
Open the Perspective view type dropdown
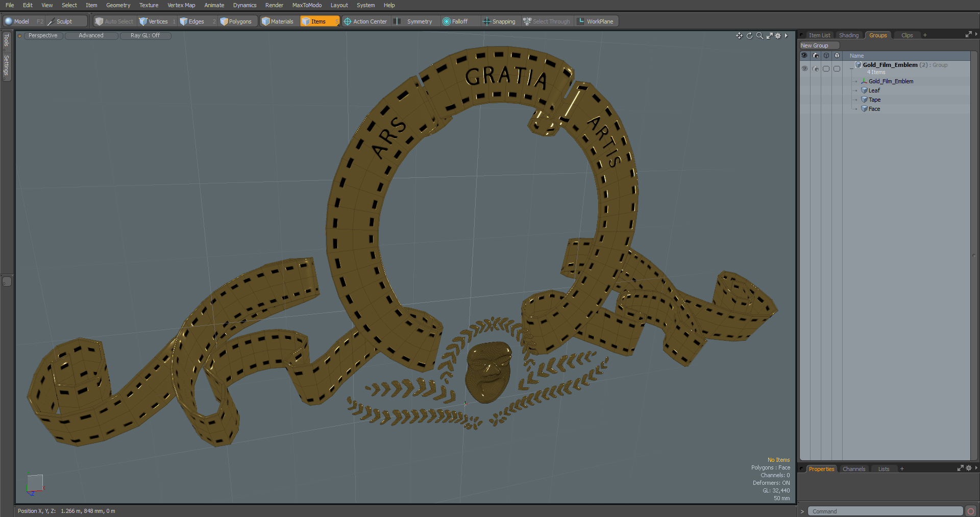coord(43,36)
